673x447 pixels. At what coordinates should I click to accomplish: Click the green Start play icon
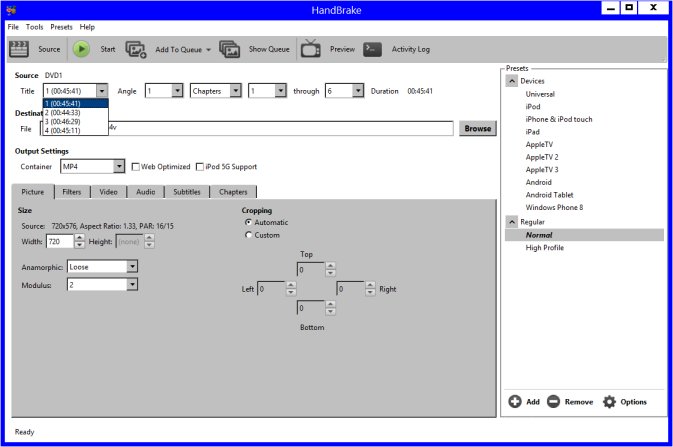81,49
